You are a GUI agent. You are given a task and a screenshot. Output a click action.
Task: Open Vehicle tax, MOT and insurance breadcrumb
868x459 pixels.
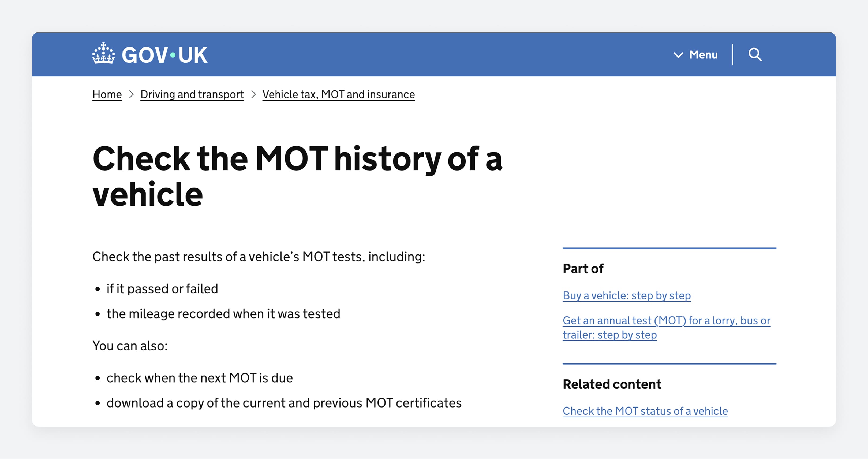338,94
